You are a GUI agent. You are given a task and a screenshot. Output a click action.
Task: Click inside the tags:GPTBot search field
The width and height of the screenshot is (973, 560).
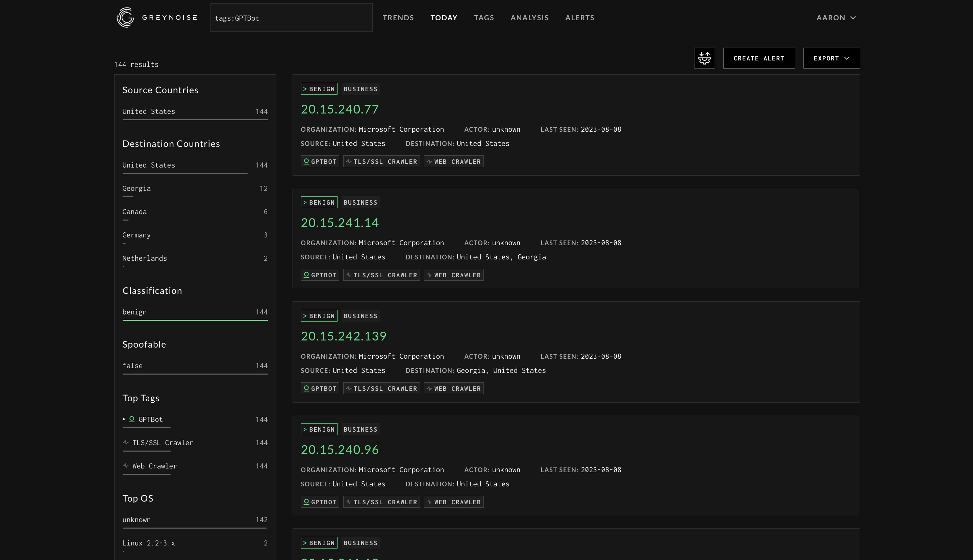pos(291,18)
